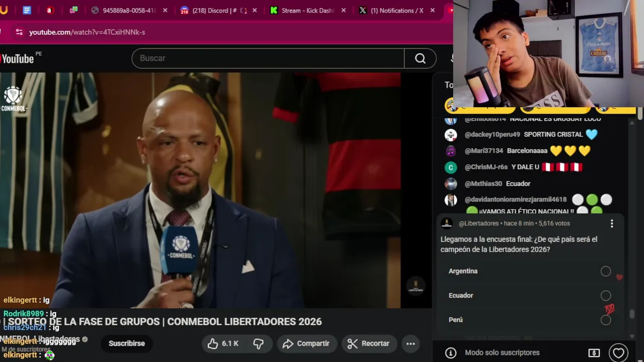Click @davidantonioramirezjaramil4618 avatar

[451, 200]
